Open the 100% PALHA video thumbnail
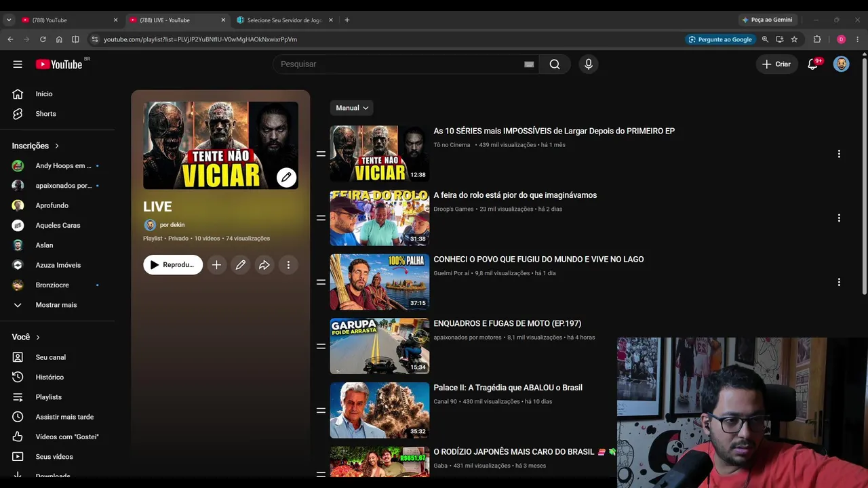The image size is (868, 488). tap(380, 282)
